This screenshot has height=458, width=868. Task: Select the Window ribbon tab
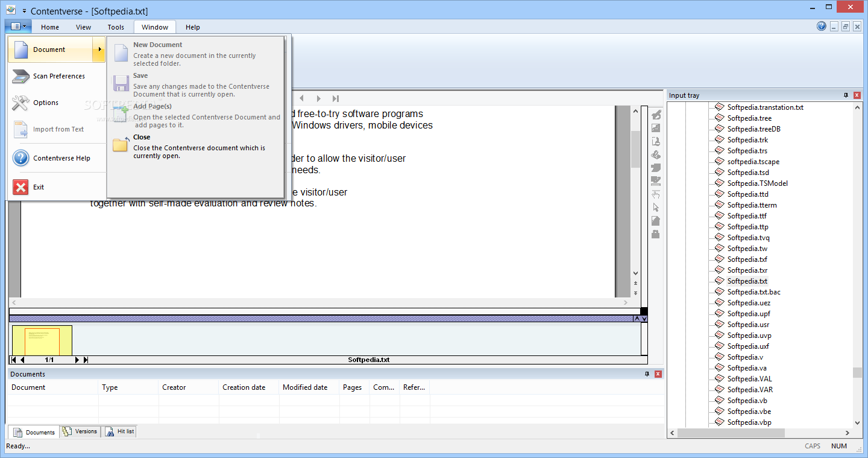click(155, 27)
